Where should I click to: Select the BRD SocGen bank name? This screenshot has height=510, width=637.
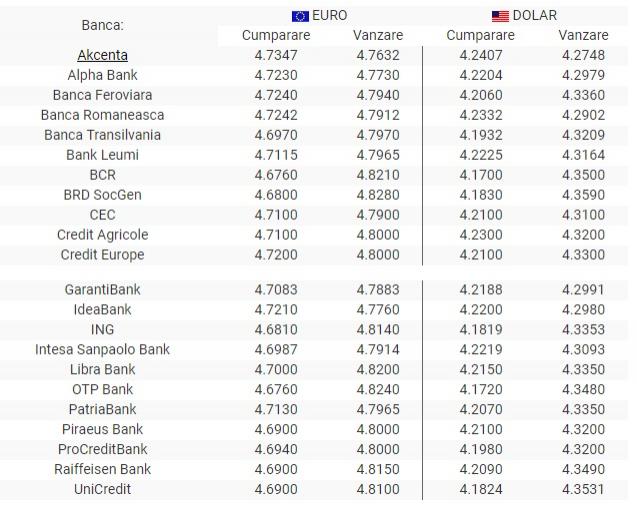click(x=103, y=195)
